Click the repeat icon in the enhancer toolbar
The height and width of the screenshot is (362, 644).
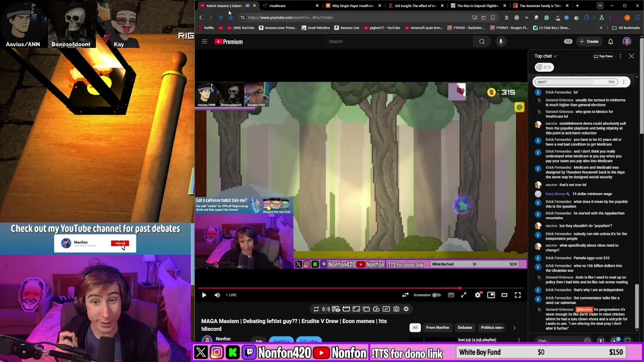316,309
